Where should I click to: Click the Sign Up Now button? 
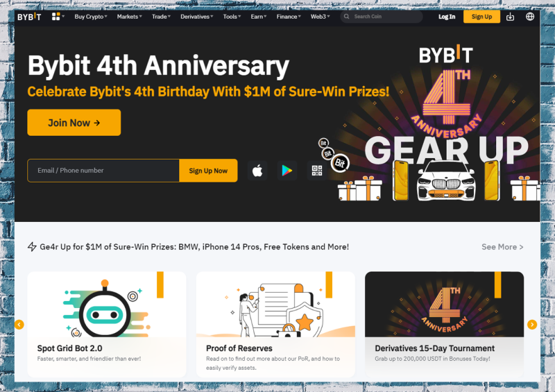[208, 171]
